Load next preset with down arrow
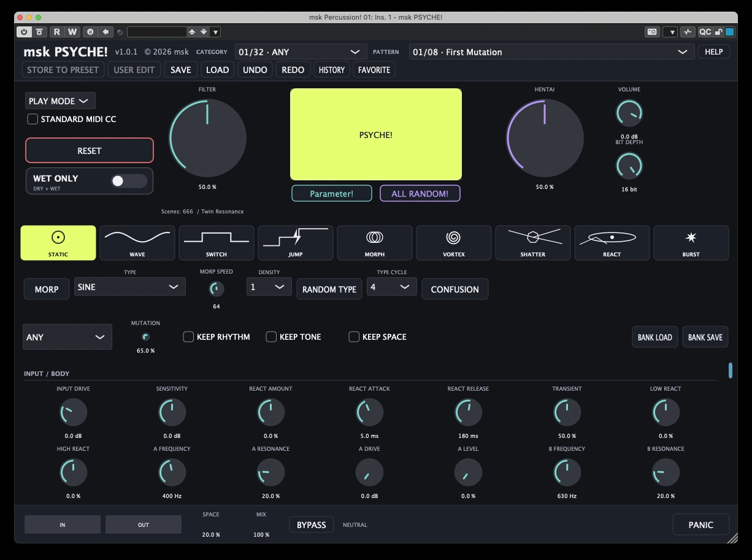 (x=204, y=32)
